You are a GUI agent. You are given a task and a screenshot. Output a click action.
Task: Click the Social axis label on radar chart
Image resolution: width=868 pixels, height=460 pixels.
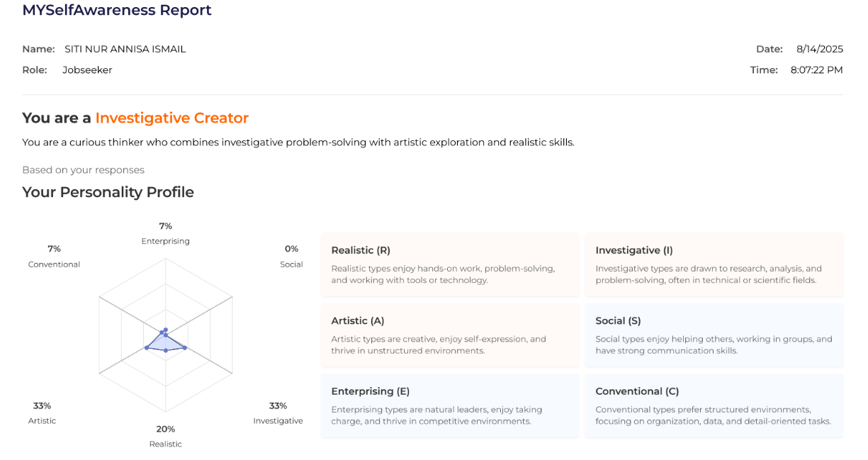(x=291, y=264)
